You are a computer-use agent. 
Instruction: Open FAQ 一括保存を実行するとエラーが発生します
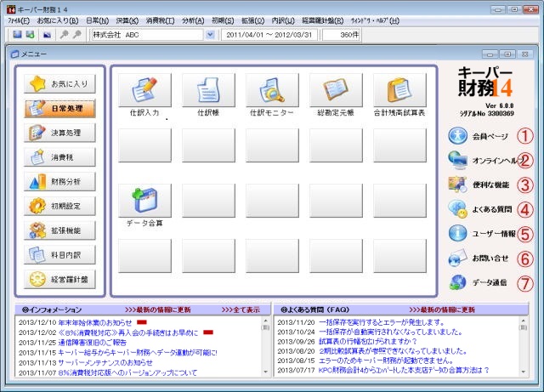coord(382,322)
